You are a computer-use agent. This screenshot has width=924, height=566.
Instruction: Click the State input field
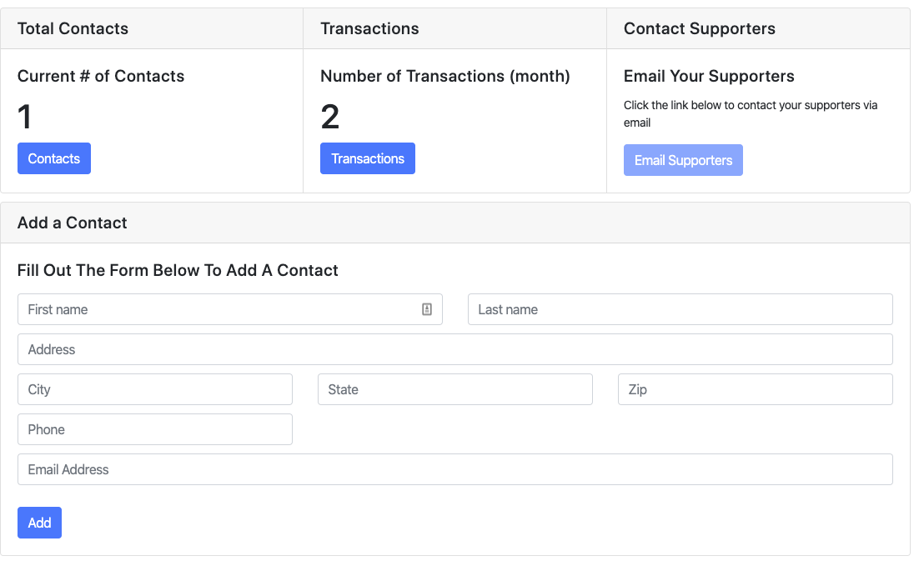point(454,389)
